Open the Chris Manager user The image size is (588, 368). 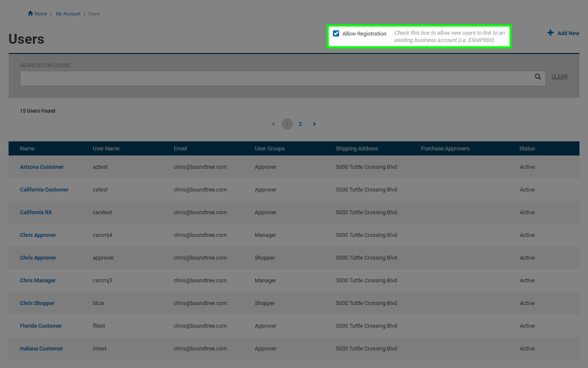click(38, 281)
